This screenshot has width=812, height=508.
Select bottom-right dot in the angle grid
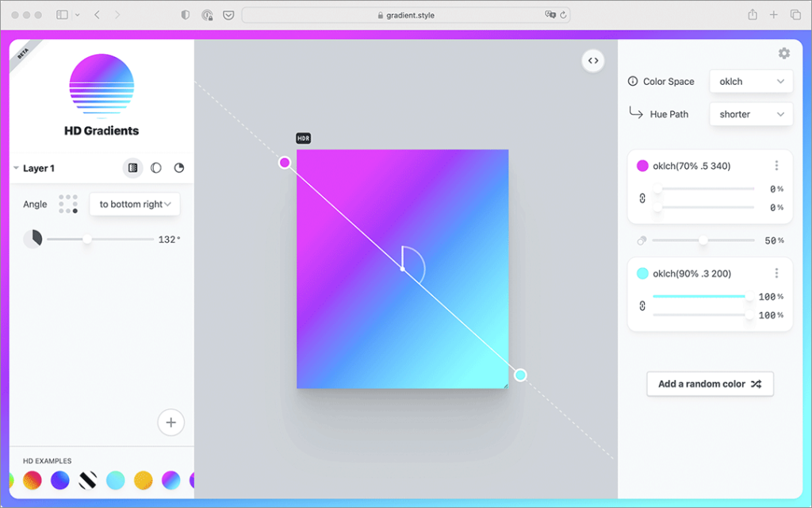point(75,211)
